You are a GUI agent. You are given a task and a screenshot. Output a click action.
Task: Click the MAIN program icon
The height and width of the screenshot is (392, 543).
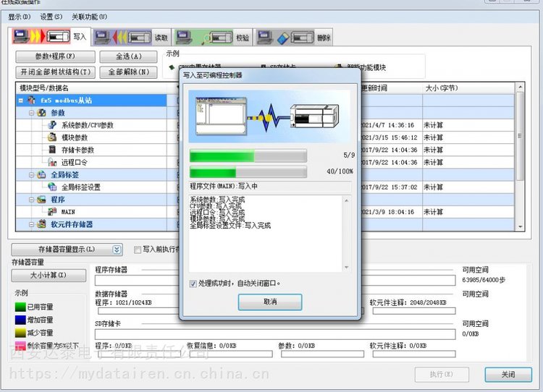(x=53, y=212)
